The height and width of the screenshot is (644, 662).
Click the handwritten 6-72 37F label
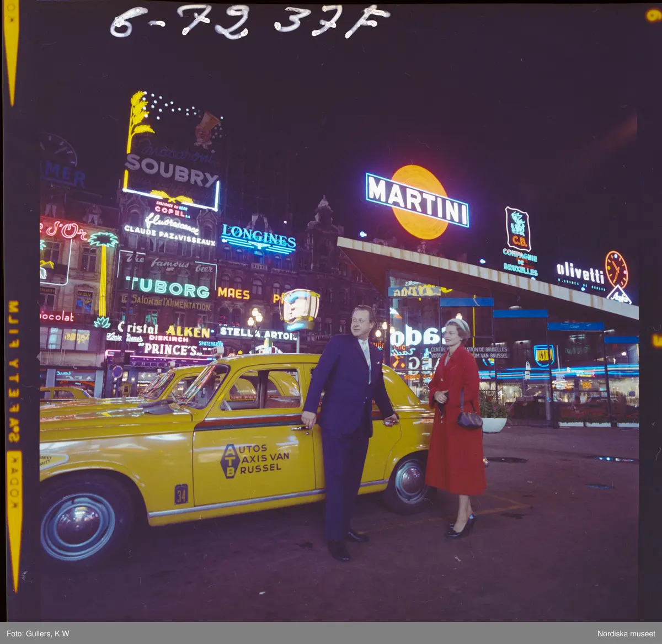(x=250, y=22)
